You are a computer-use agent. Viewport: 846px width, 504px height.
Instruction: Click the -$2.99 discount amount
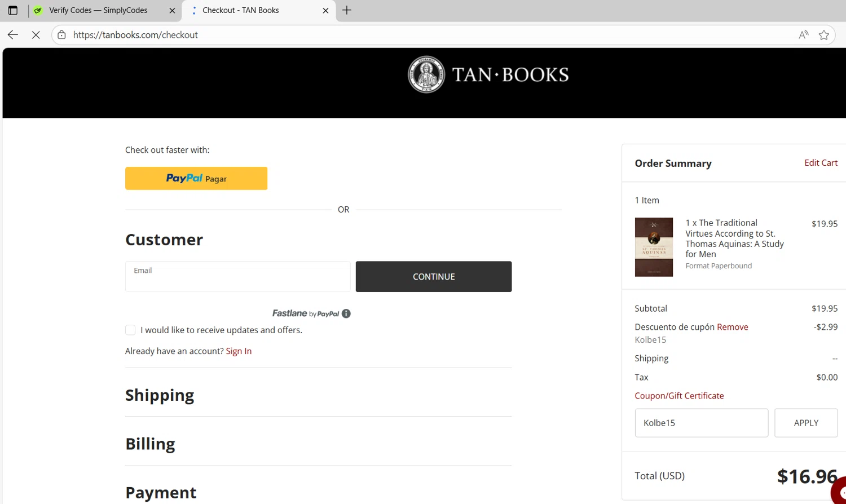[x=826, y=327]
